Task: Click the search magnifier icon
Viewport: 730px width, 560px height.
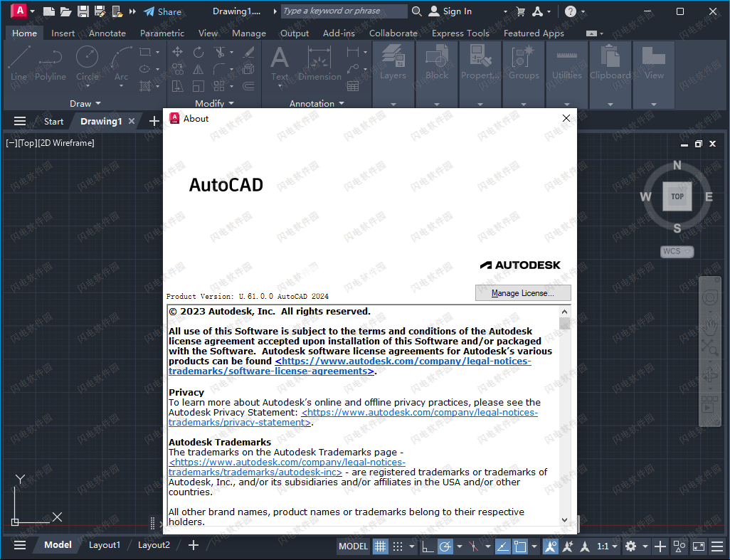Action: click(417, 11)
